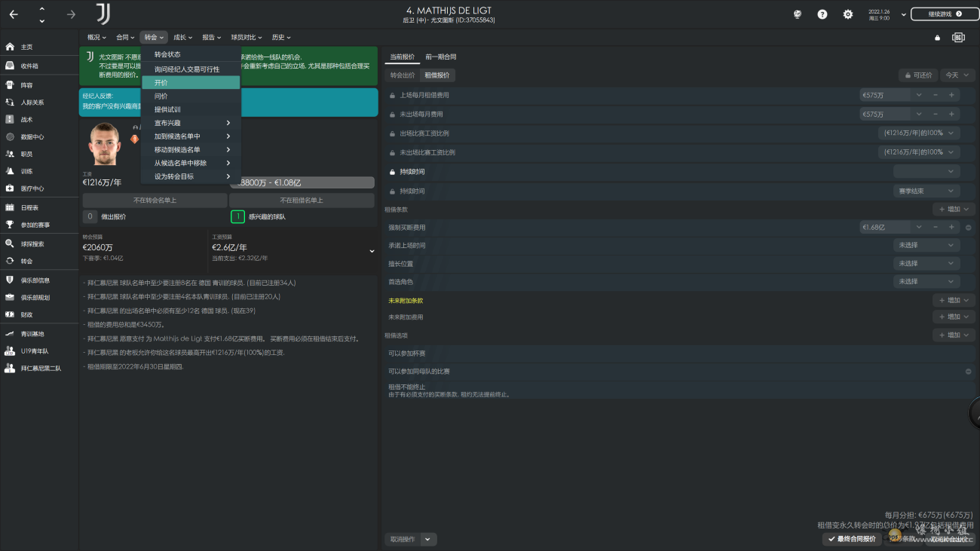The width and height of the screenshot is (980, 551).
Task: Open the 感兴趣的球队 count badge
Action: click(x=237, y=217)
